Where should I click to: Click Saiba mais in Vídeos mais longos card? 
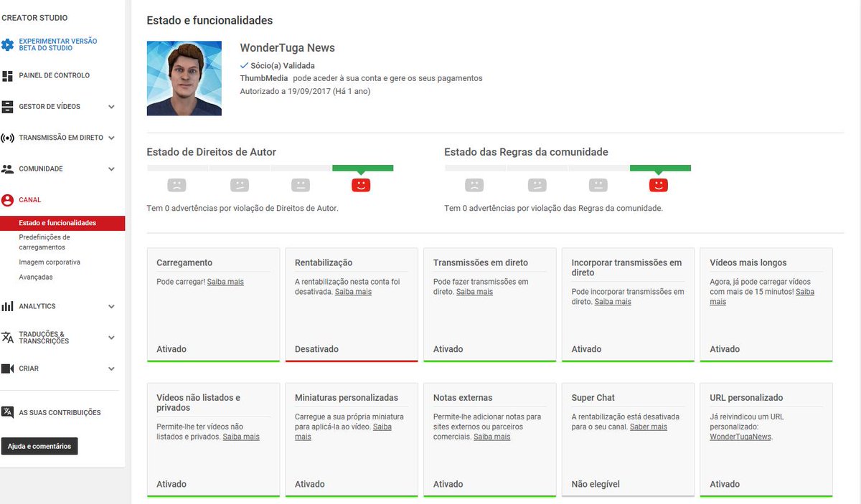(x=762, y=297)
